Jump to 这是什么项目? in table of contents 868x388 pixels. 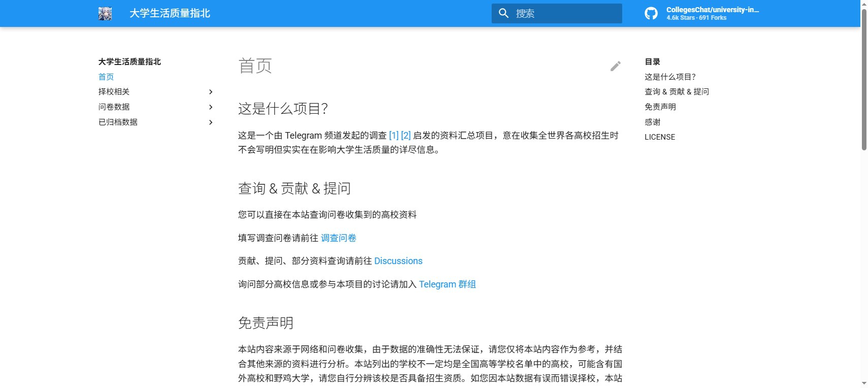(670, 77)
